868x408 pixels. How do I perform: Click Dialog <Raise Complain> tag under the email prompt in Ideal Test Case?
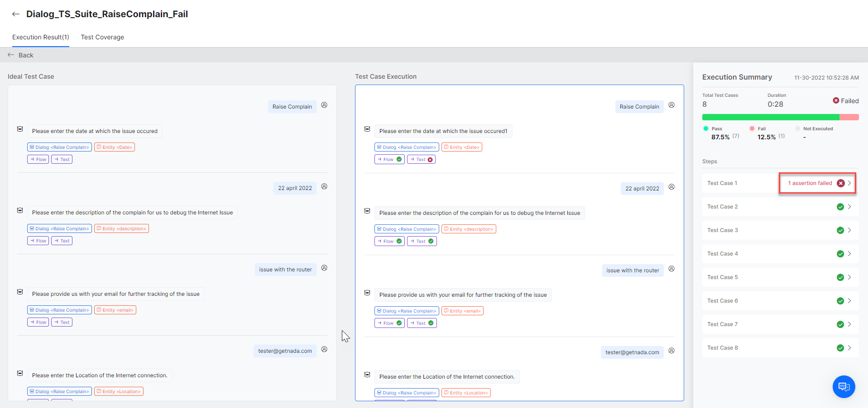[59, 310]
